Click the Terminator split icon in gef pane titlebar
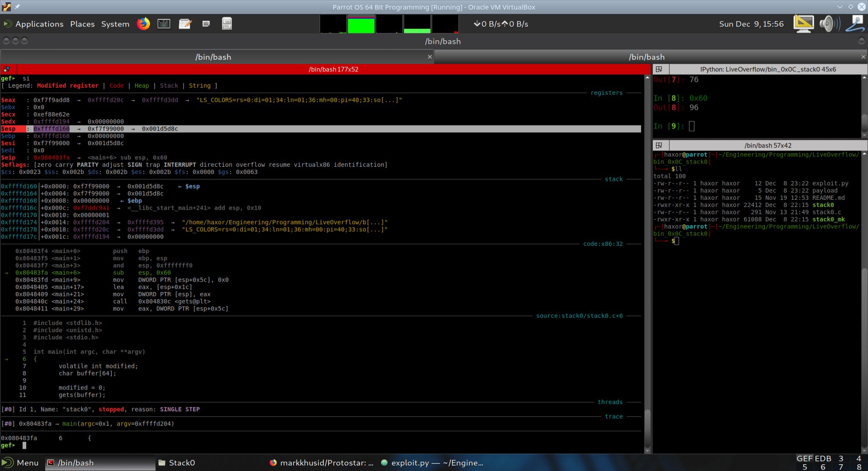The image size is (868, 471). click(x=6, y=69)
